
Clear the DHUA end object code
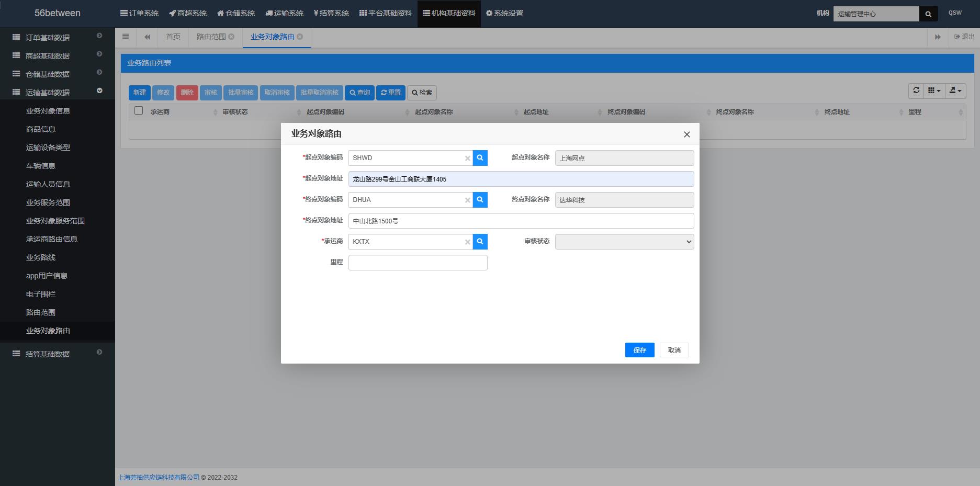pos(467,200)
